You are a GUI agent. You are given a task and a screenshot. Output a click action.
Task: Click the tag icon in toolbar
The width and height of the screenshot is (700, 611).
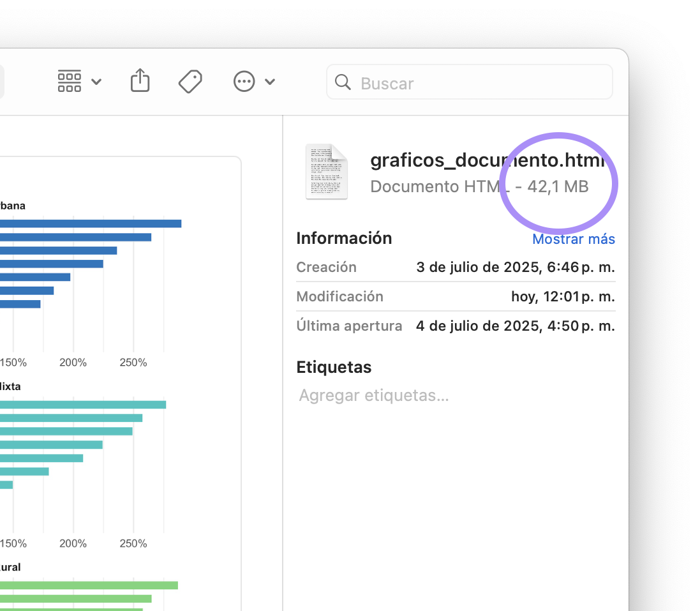click(x=190, y=81)
